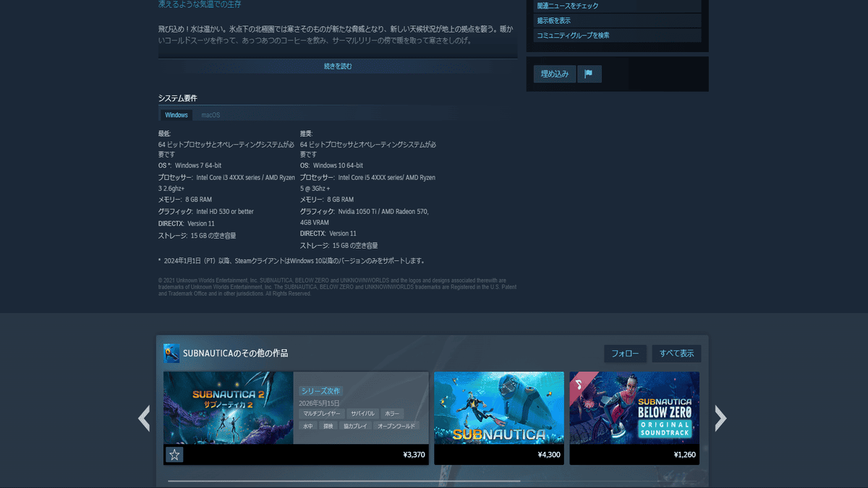Image resolution: width=868 pixels, height=488 pixels.
Task: Open 関連ニュースをチェック link
Action: 618,6
